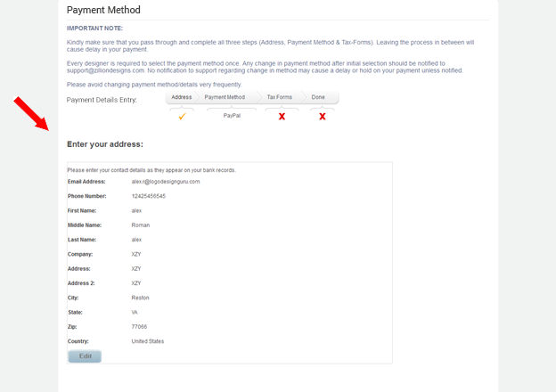Click the Zip value 77066
Screen dimensions: 556x392
[x=140, y=327]
